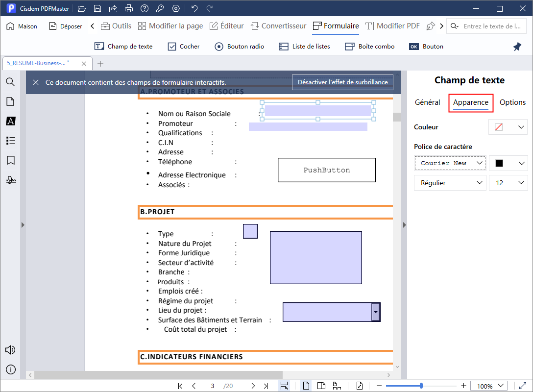Share the document via the export icon

(113, 8)
